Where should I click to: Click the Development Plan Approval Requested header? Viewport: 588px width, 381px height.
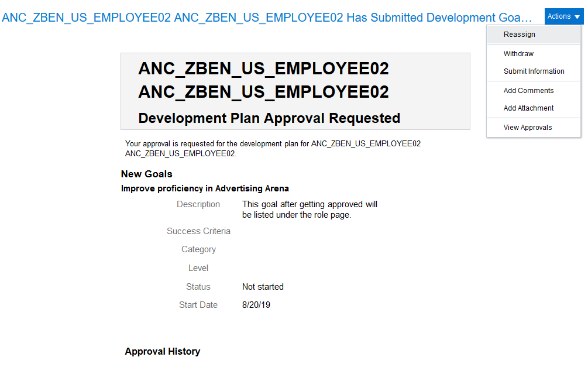point(269,118)
